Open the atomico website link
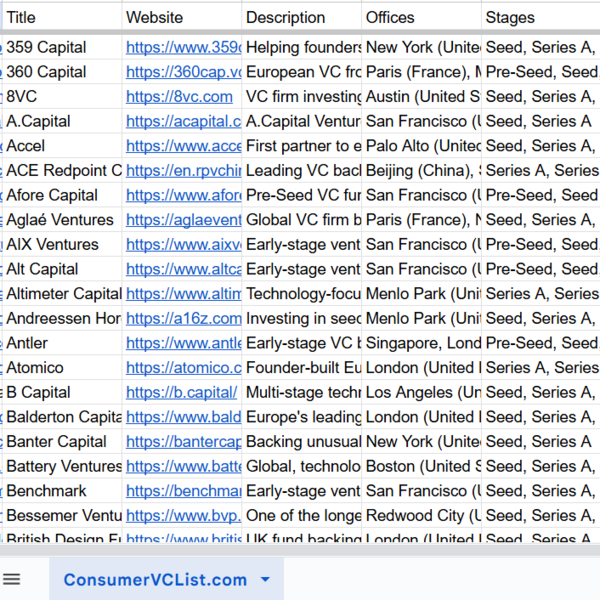 (x=184, y=368)
